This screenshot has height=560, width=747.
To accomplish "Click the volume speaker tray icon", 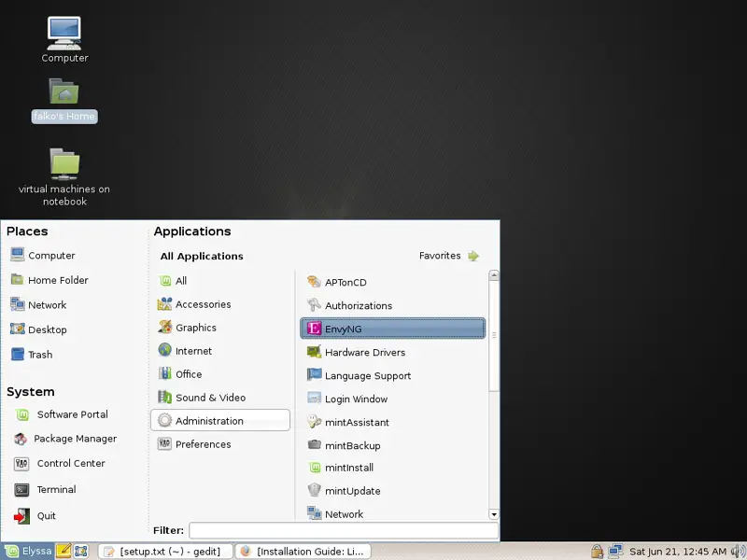I will pyautogui.click(x=738, y=552).
